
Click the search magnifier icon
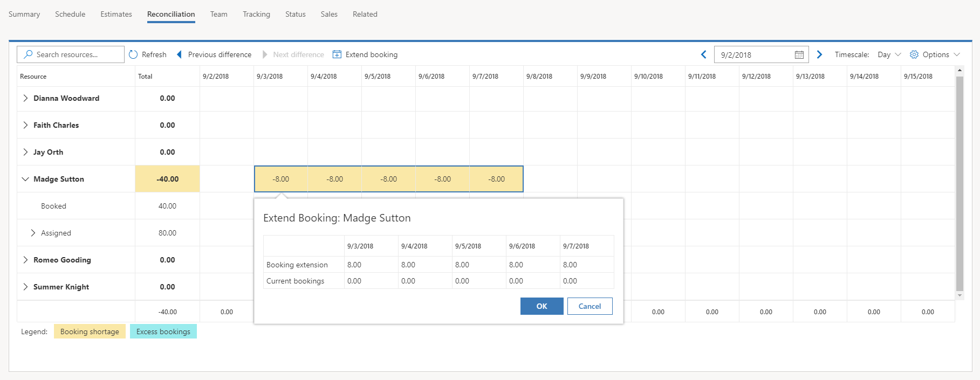click(x=29, y=54)
